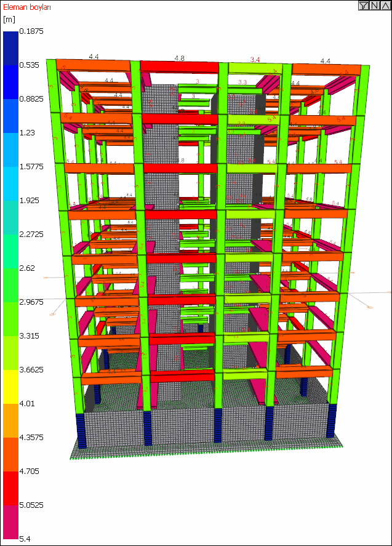392x546 pixels.
Task: Select the cyan band below 1.5775
Action: tap(11, 183)
